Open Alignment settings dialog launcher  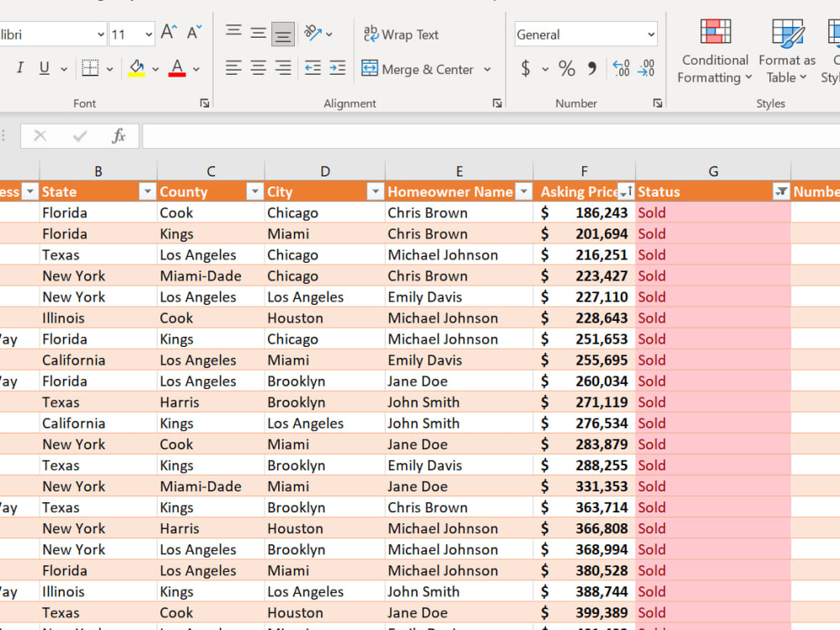[497, 102]
